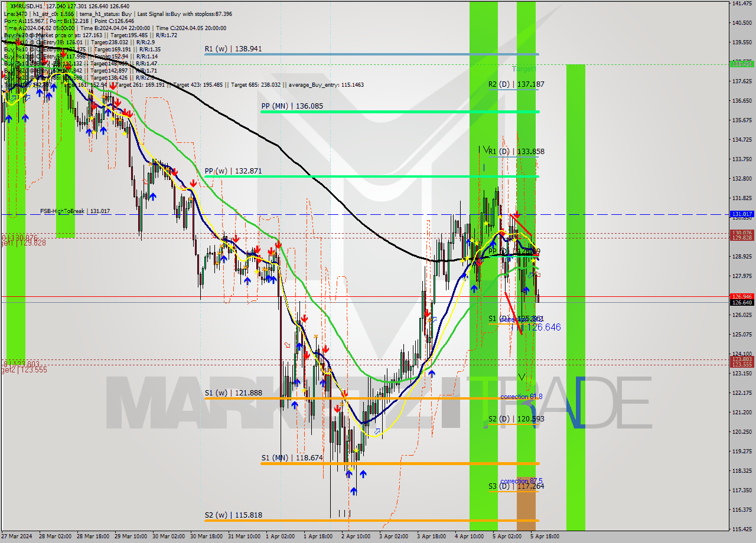Click the PP (w) | 132.871 label
This screenshot has height=543, width=756.
(233, 171)
